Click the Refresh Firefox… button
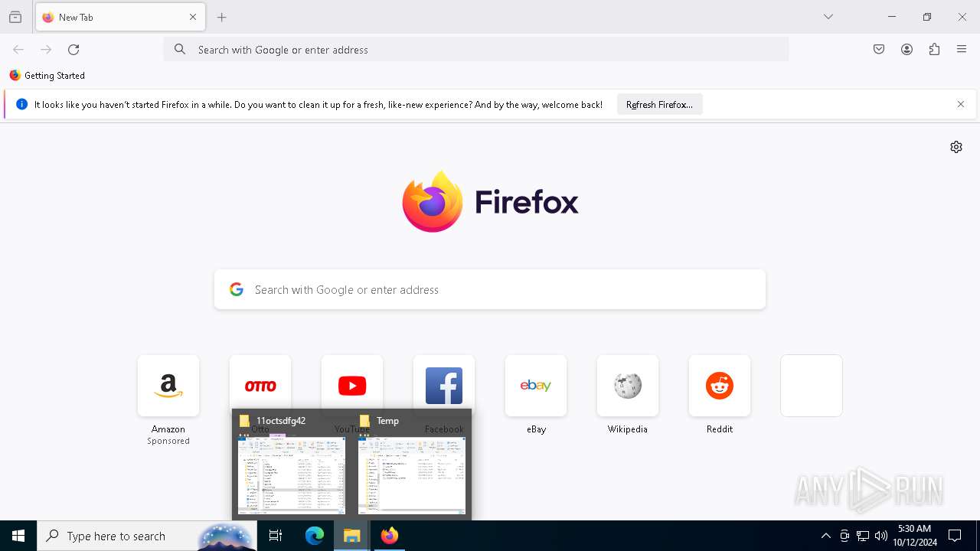 (659, 105)
